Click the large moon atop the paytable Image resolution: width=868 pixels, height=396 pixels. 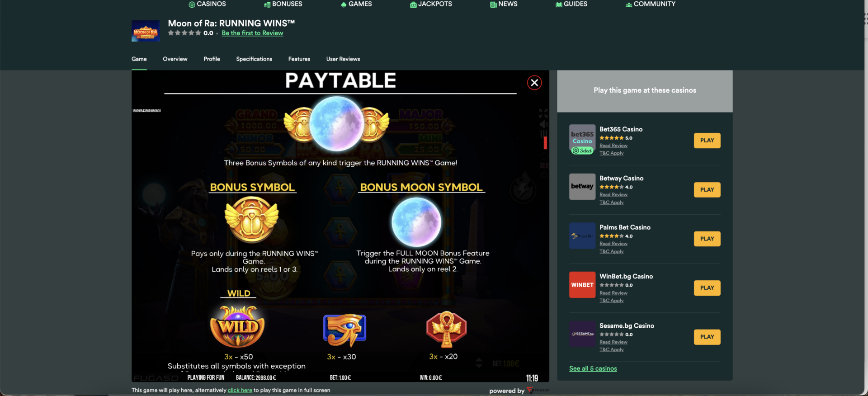pos(337,123)
